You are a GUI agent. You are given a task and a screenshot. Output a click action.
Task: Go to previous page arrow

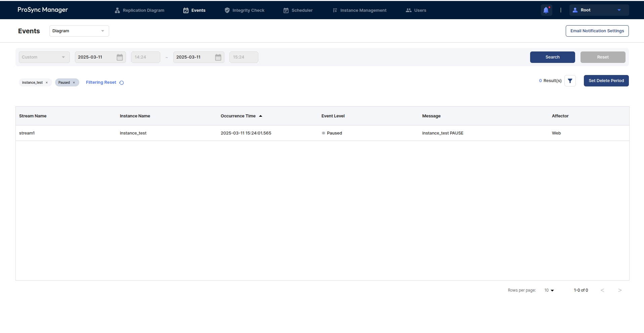602,290
